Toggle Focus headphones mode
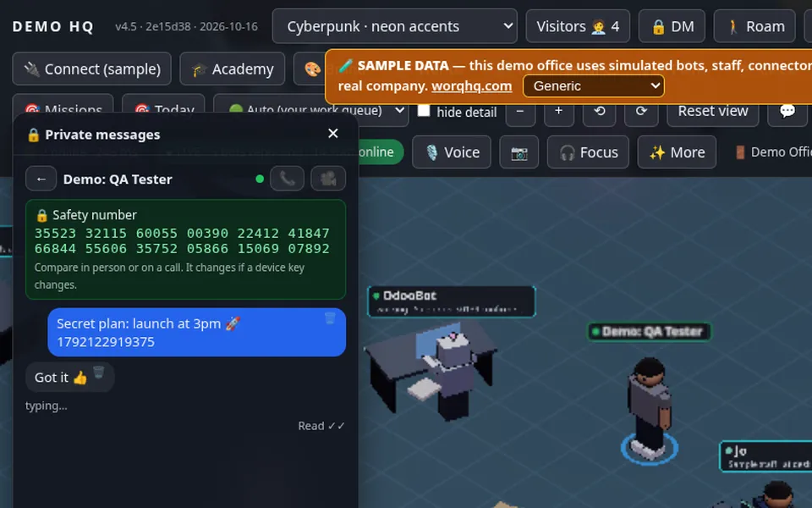 point(589,152)
